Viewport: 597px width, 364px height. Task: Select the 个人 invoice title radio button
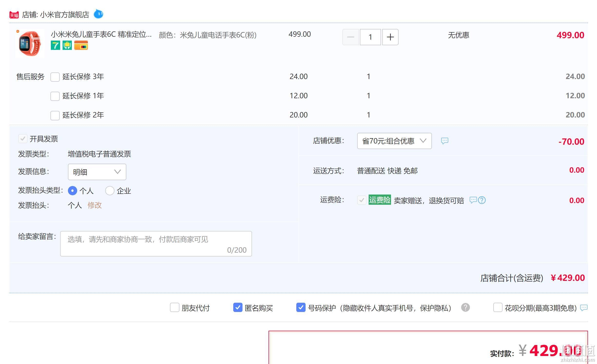(73, 191)
